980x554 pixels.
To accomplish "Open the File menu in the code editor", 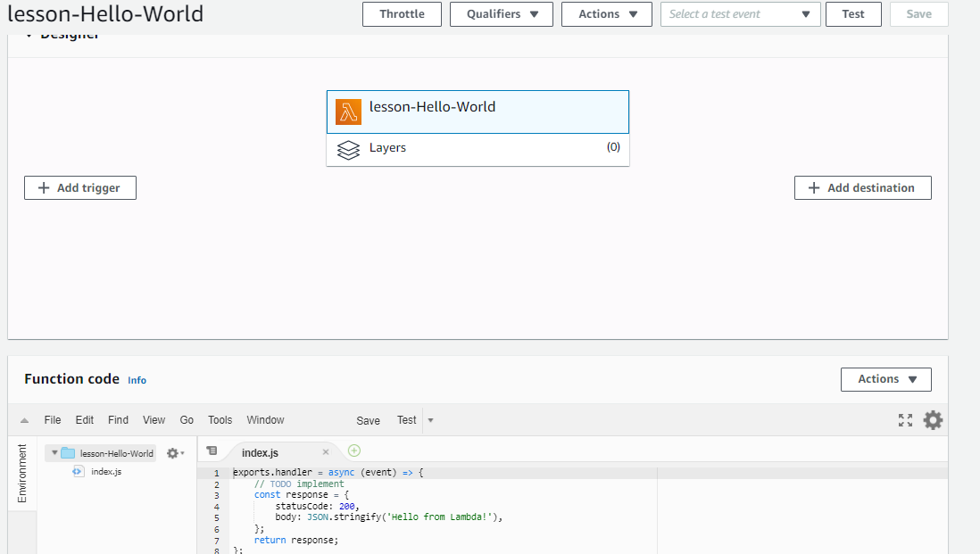I will [52, 419].
